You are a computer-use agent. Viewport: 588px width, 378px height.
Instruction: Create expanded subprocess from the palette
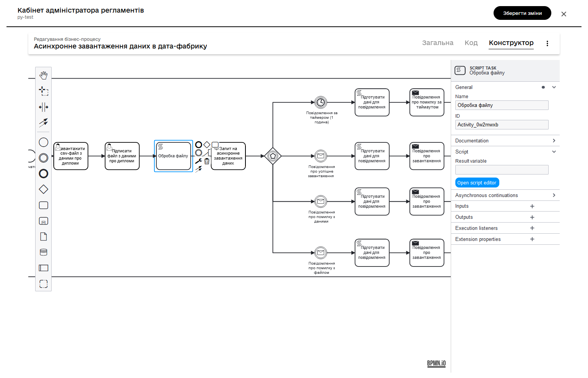pos(44,221)
